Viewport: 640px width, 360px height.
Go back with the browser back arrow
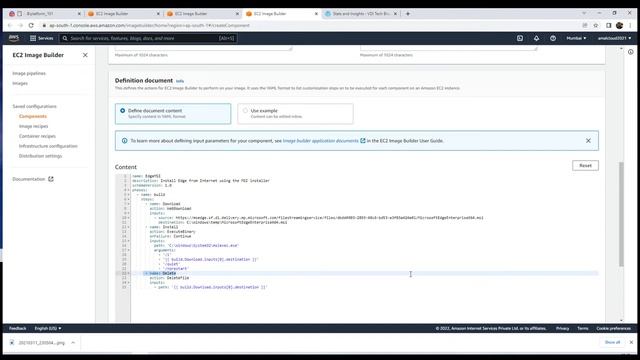click(x=10, y=25)
